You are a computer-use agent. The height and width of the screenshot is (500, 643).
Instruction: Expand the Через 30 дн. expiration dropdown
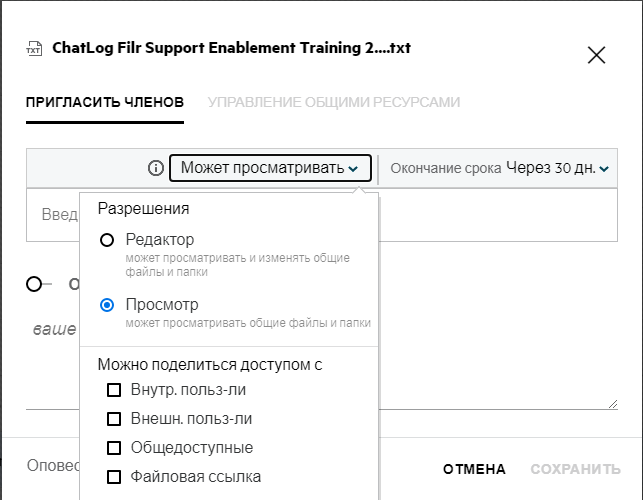pyautogui.click(x=558, y=168)
